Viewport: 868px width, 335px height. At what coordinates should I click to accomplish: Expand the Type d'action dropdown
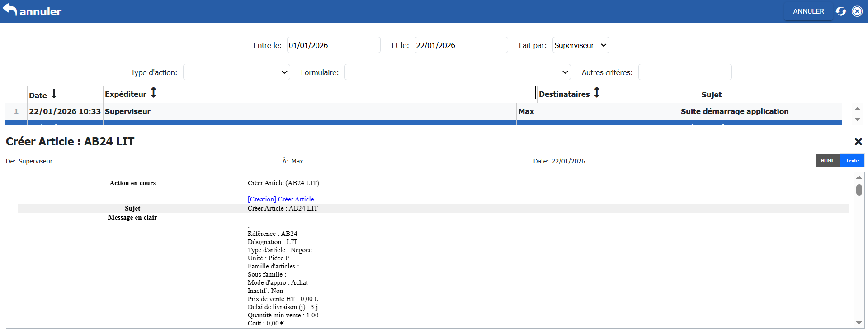pos(236,72)
